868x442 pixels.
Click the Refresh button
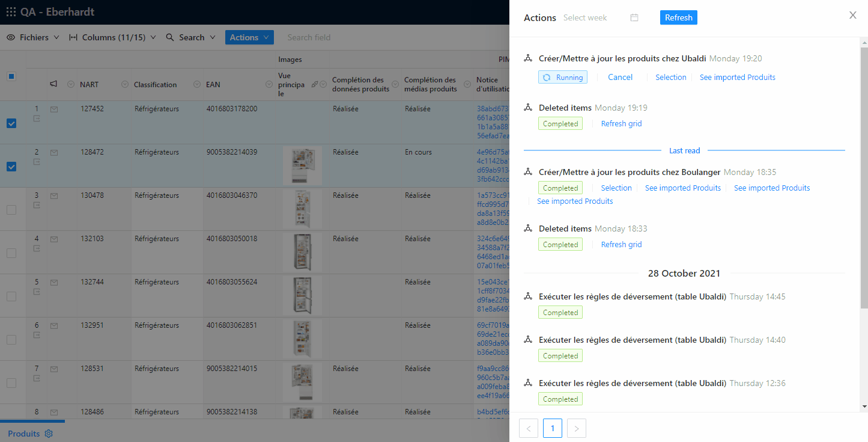coord(678,17)
